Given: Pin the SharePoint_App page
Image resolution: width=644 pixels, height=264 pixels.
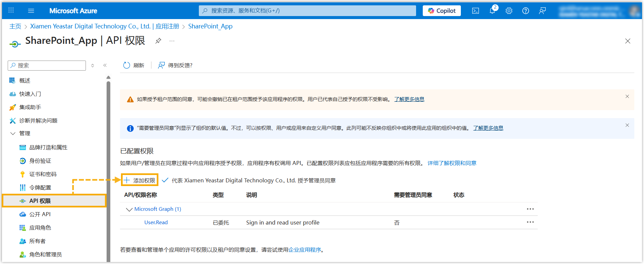Looking at the screenshot, I should click(x=158, y=41).
